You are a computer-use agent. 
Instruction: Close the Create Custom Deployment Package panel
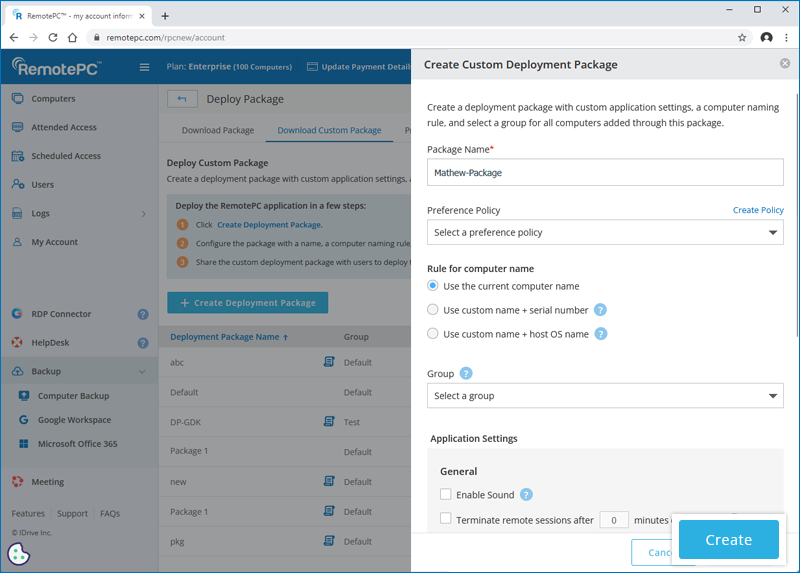pos(785,64)
